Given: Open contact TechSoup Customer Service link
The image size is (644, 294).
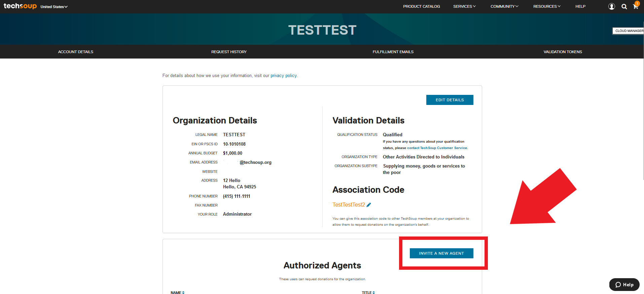Looking at the screenshot, I should [x=437, y=148].
